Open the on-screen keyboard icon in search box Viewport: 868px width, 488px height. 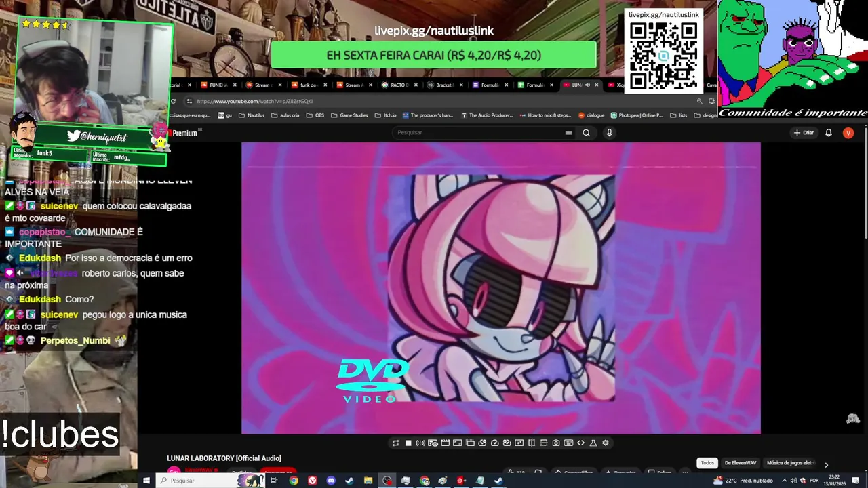568,133
